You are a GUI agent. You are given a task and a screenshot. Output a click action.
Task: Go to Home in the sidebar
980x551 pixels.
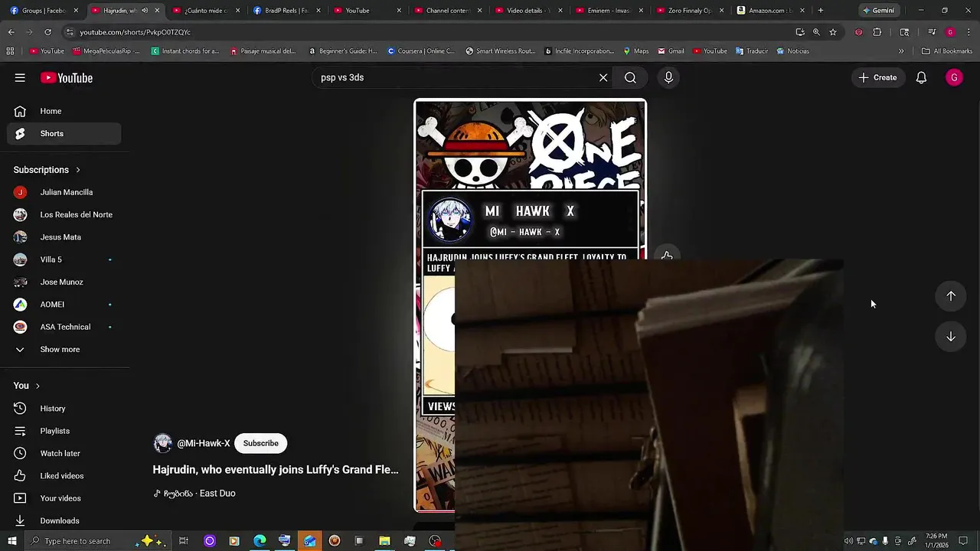point(64,111)
